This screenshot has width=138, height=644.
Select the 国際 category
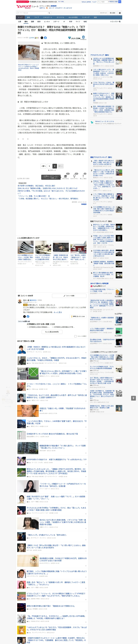[x=32, y=21]
